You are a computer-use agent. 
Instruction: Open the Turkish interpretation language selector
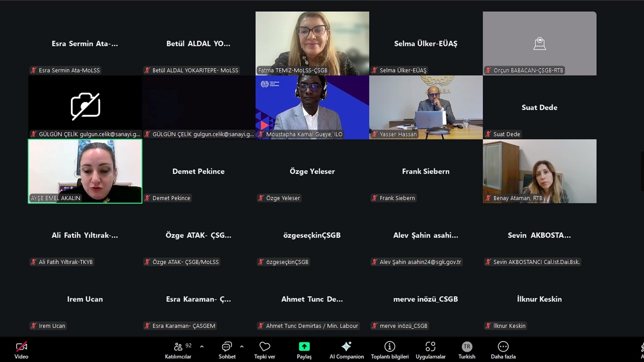(467, 347)
